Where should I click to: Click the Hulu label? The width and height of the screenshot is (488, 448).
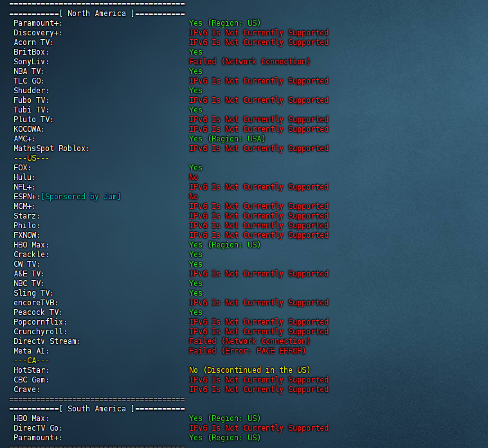24,177
